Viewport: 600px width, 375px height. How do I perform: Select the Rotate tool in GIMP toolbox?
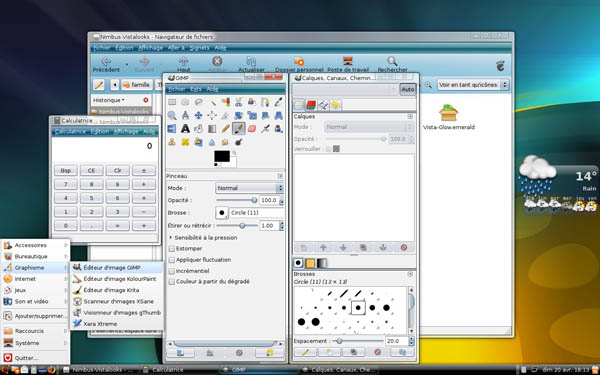coord(238,115)
